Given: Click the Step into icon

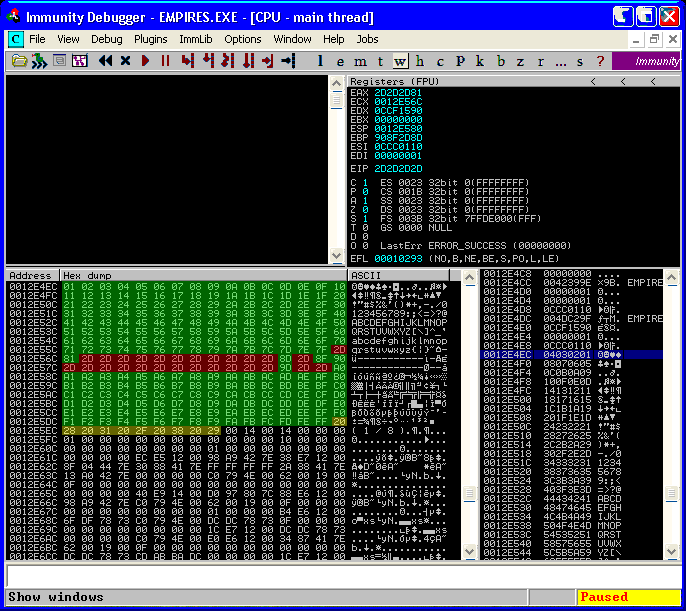Looking at the screenshot, I should tap(188, 61).
